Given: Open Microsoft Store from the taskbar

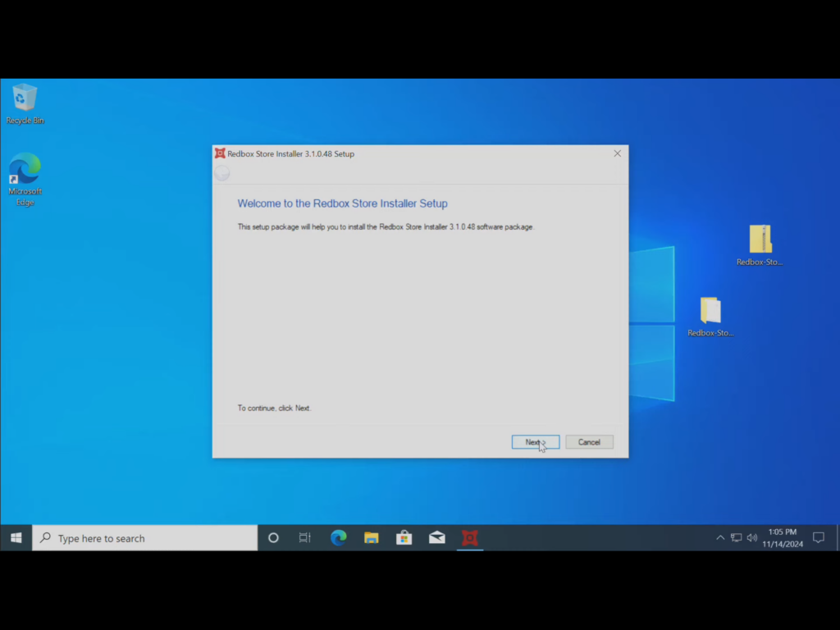Looking at the screenshot, I should tap(404, 538).
